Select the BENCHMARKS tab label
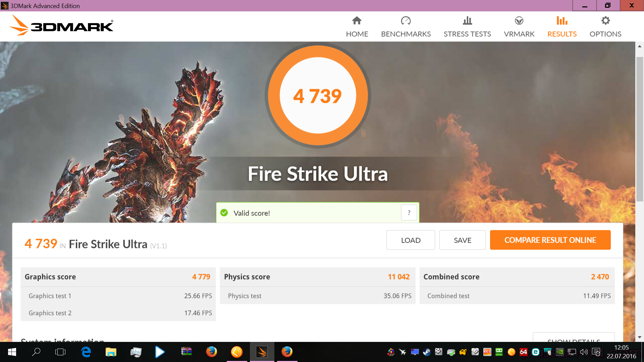 pyautogui.click(x=406, y=34)
